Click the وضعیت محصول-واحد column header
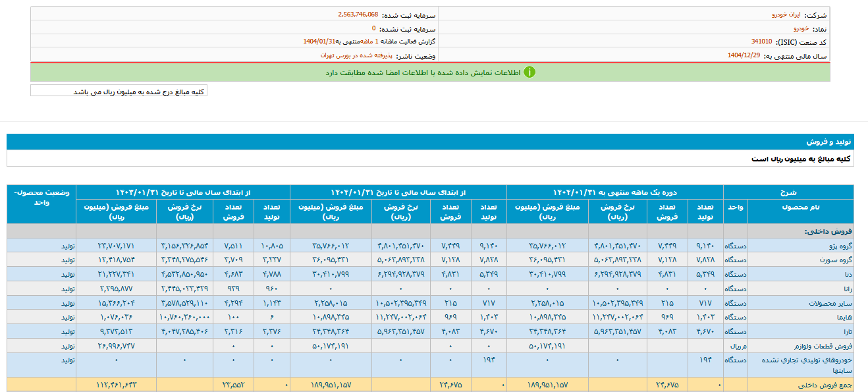Image resolution: width=868 pixels, height=392 pixels. (41, 197)
